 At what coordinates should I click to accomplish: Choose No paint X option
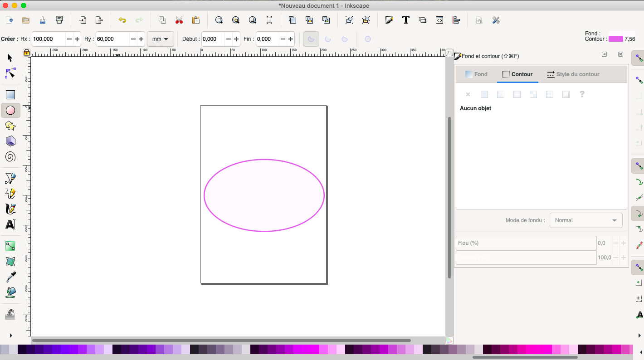(x=468, y=94)
